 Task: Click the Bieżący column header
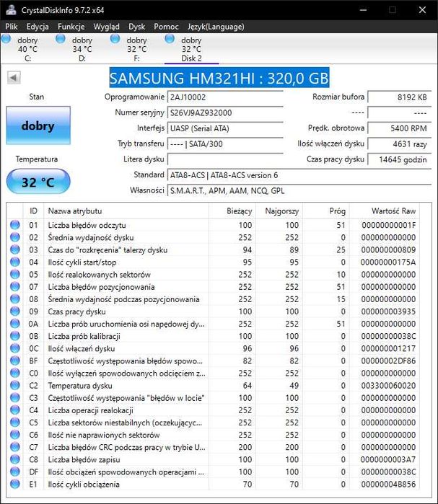[232, 211]
